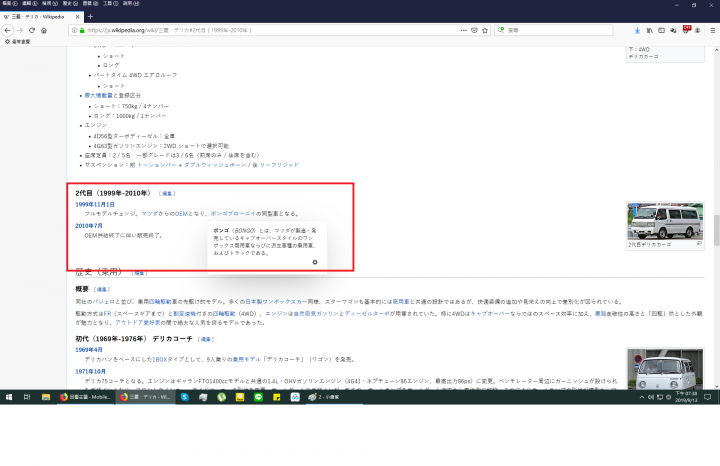Select the 三菱・デリカ - Wikipedia tab
720x466 pixels.
click(x=41, y=17)
